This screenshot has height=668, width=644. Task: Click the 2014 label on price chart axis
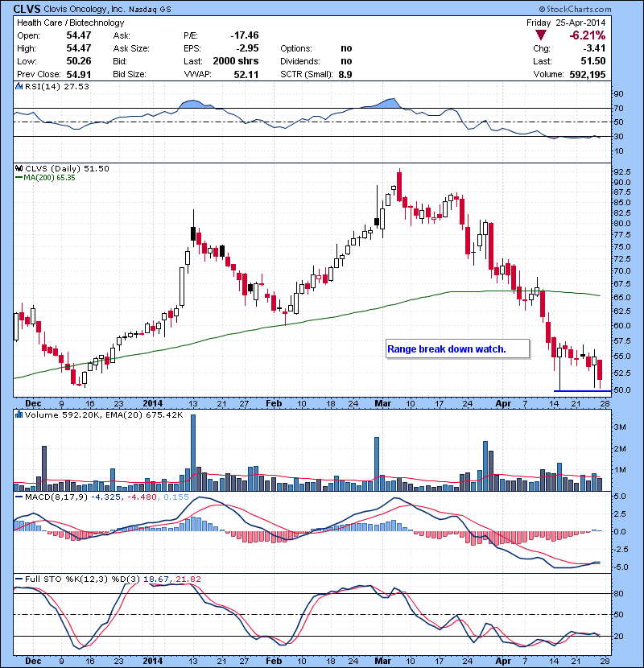[x=153, y=403]
